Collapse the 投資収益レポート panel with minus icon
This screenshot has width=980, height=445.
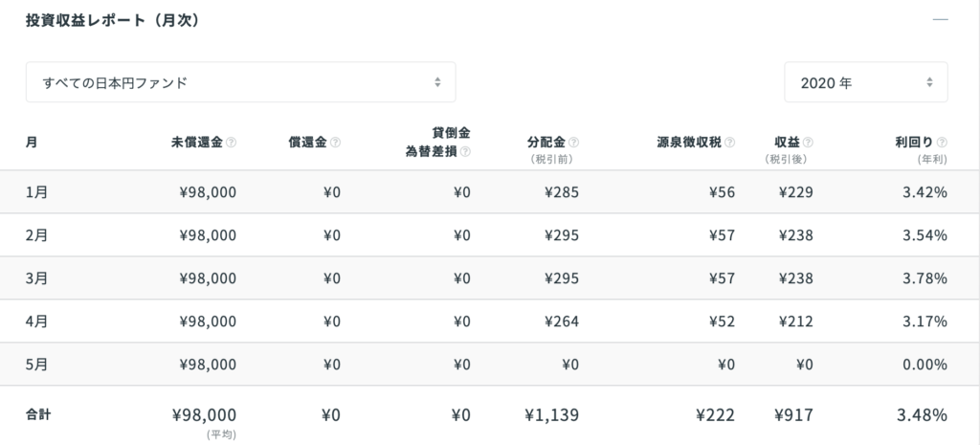coord(940,20)
